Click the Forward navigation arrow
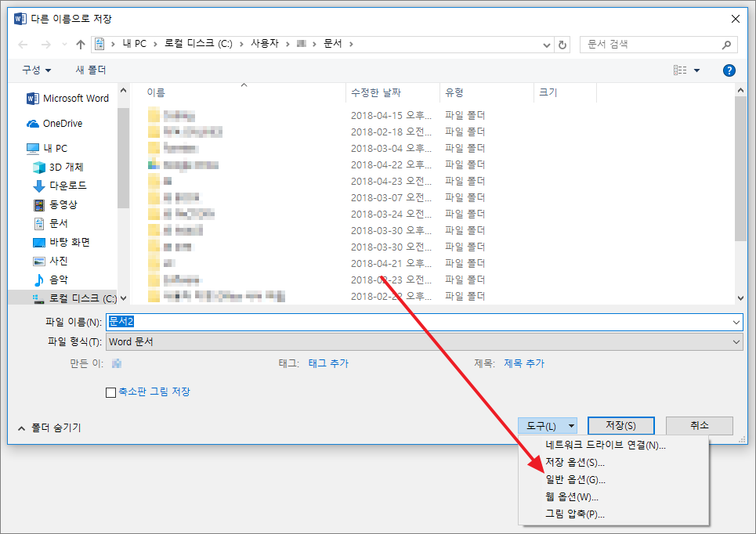The height and width of the screenshot is (534, 756). coord(45,45)
